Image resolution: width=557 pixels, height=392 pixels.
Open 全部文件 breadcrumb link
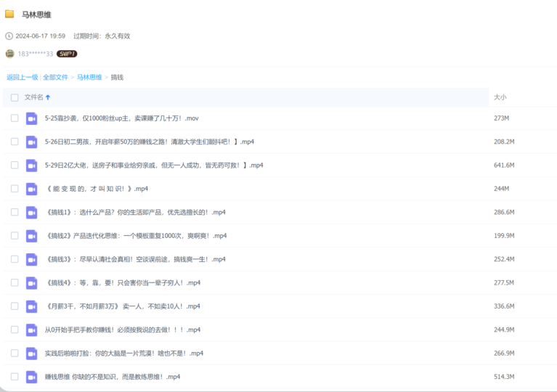pos(55,77)
